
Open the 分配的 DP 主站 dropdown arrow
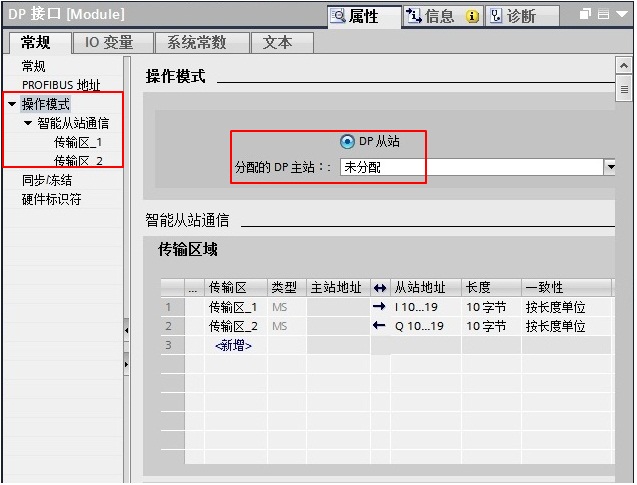point(610,167)
